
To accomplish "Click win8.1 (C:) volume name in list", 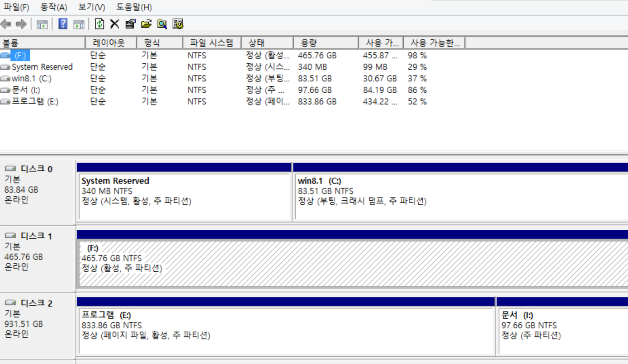I will tap(32, 78).
